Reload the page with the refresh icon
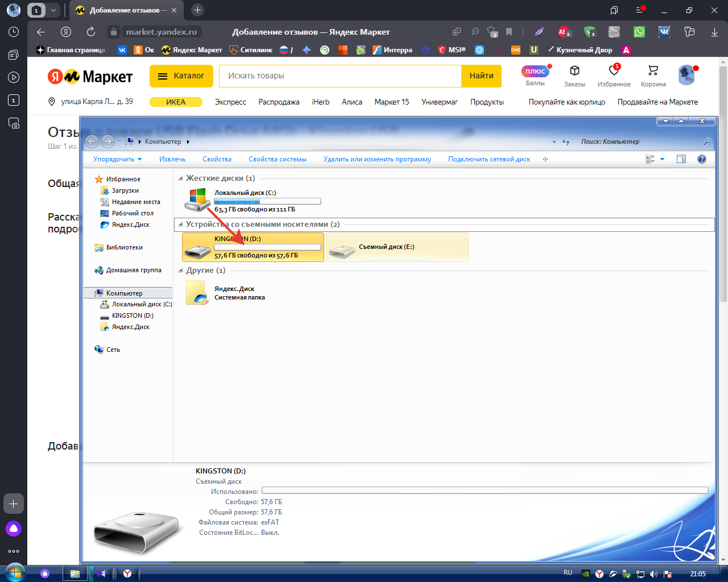This screenshot has width=728, height=582. 91,32
